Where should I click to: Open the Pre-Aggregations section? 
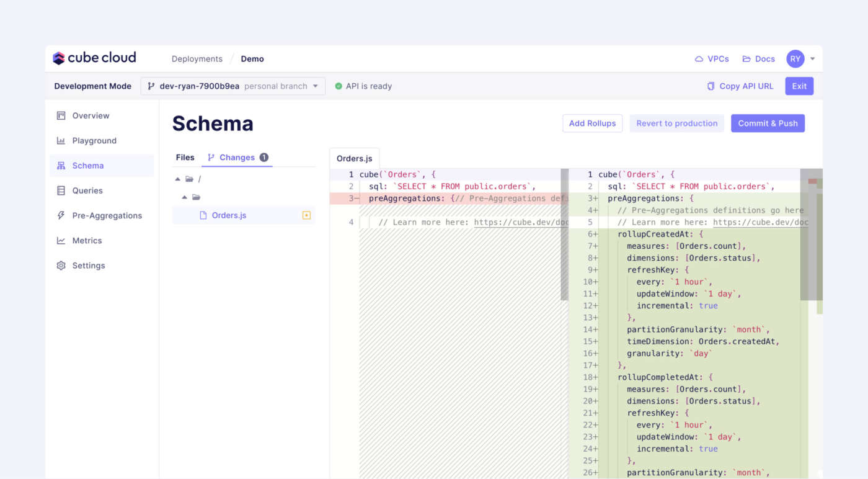coord(107,216)
